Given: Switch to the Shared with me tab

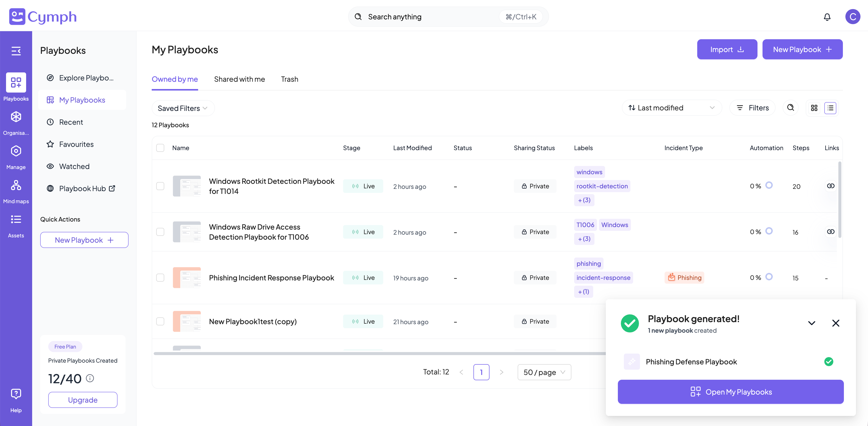Looking at the screenshot, I should click(x=239, y=79).
